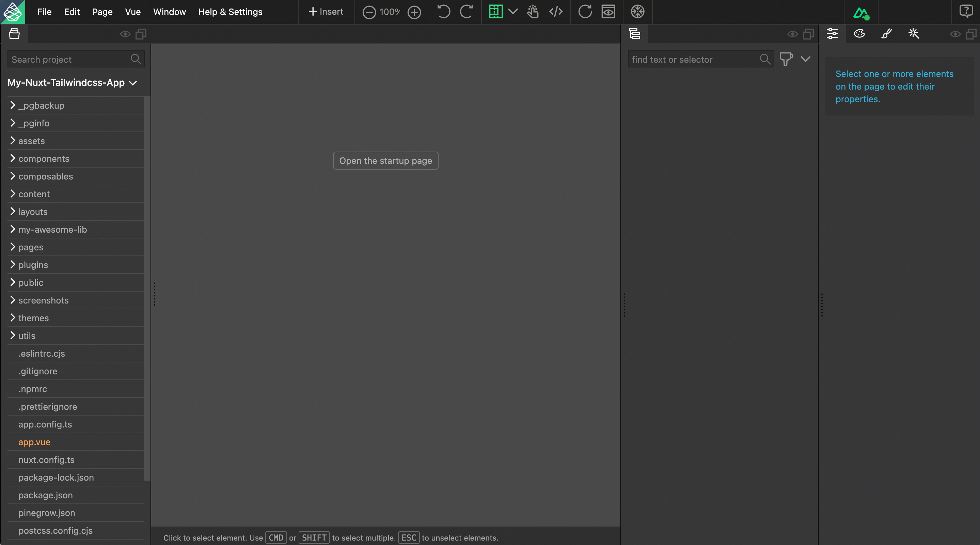Open the Help & Settings menu

(230, 12)
